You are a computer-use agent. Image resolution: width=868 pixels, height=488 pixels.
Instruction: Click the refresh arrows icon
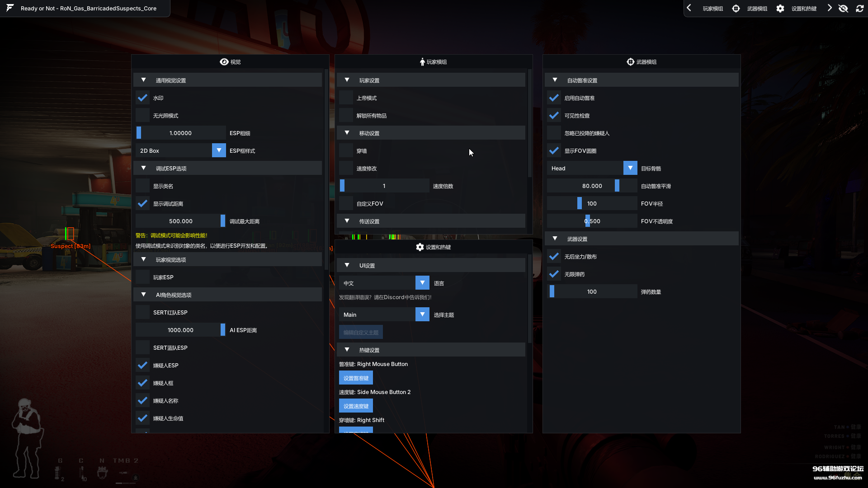860,9
